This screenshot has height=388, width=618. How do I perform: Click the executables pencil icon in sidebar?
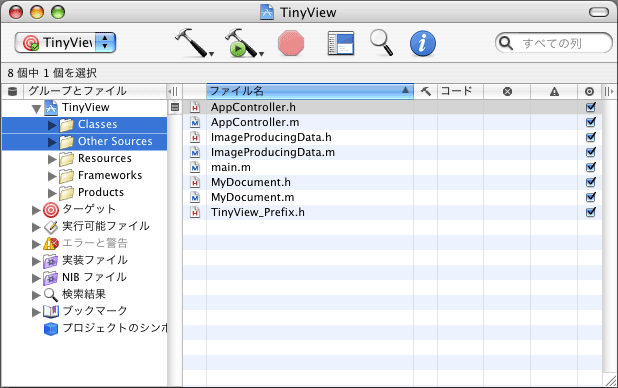[51, 227]
